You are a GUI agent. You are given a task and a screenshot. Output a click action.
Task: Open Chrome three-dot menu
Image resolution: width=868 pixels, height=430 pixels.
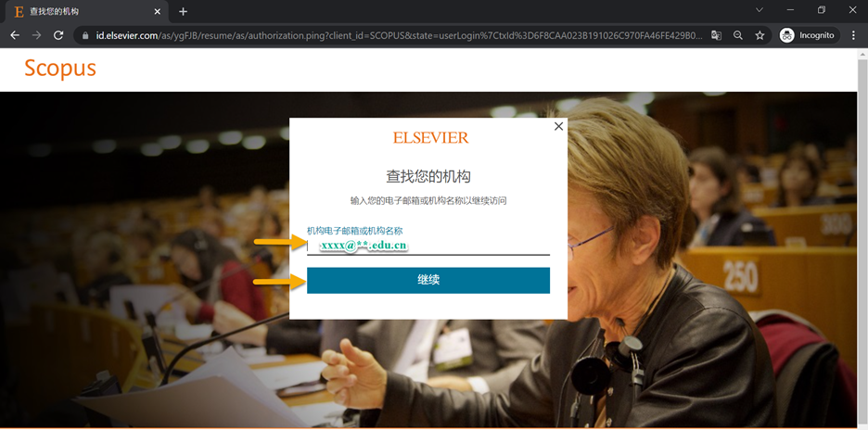click(853, 35)
